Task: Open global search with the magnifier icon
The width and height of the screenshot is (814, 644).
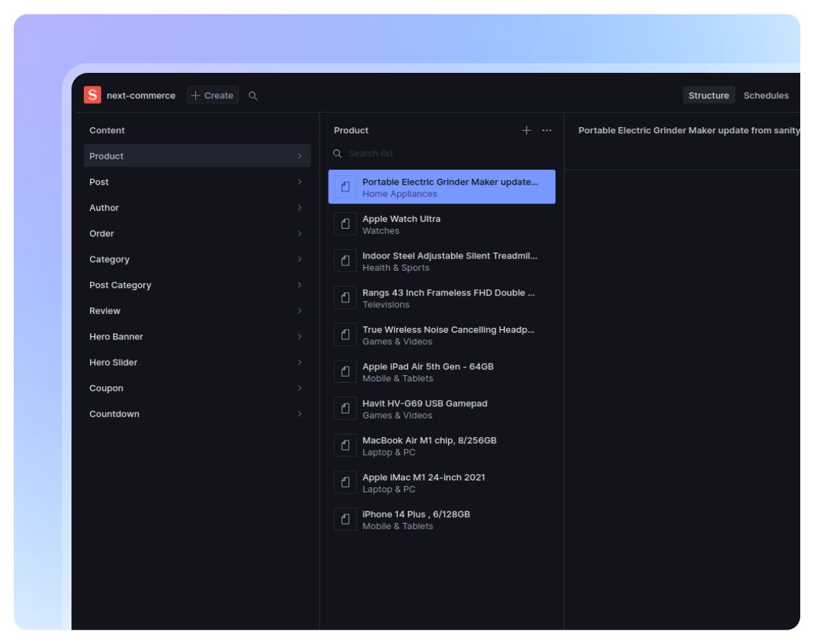Action: 253,96
